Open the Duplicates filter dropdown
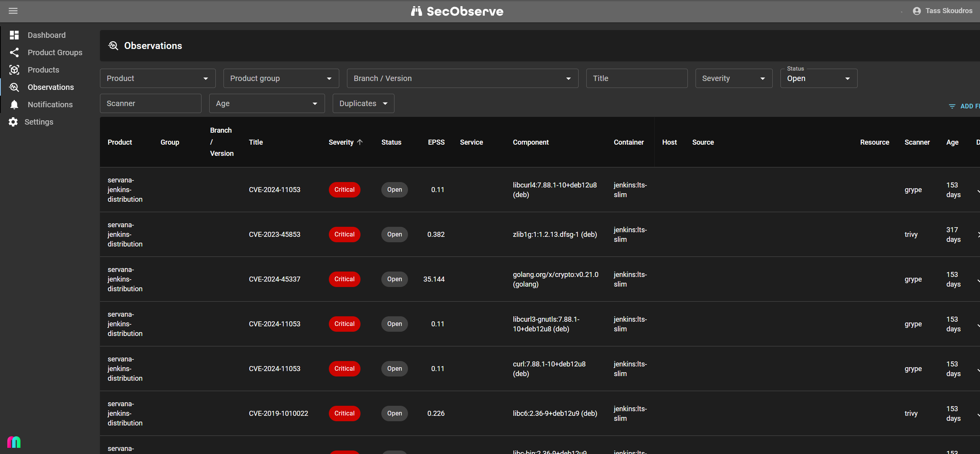Image resolution: width=980 pixels, height=454 pixels. click(x=363, y=103)
